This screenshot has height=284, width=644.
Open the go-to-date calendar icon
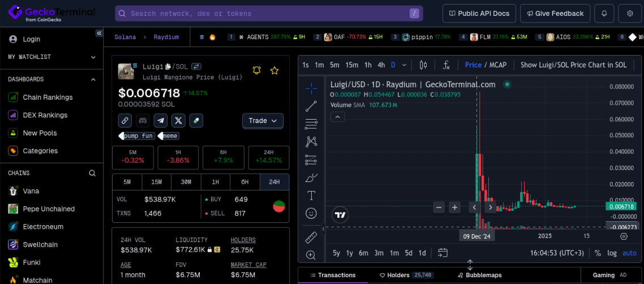pyautogui.click(x=443, y=253)
